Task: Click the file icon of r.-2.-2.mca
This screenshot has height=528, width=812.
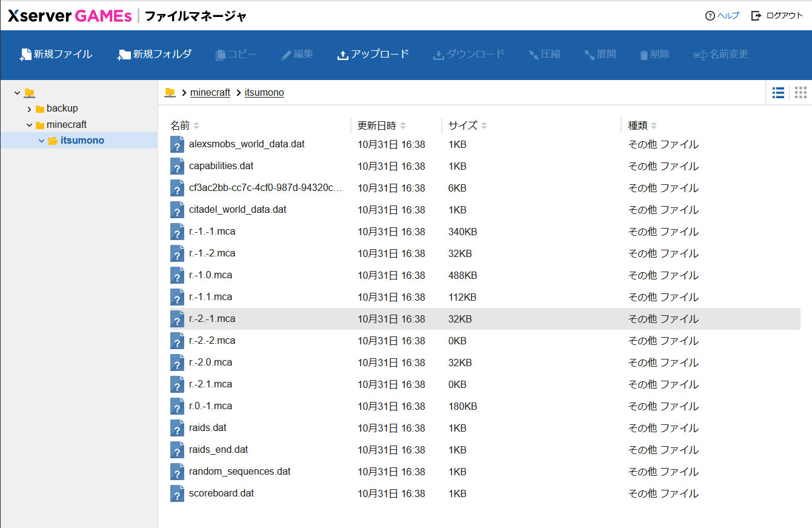Action: click(177, 341)
